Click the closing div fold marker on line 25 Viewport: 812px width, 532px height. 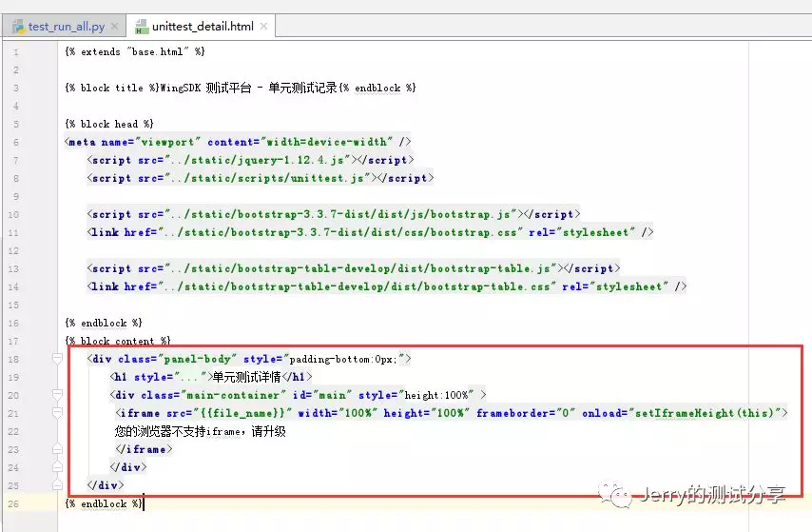[57, 485]
